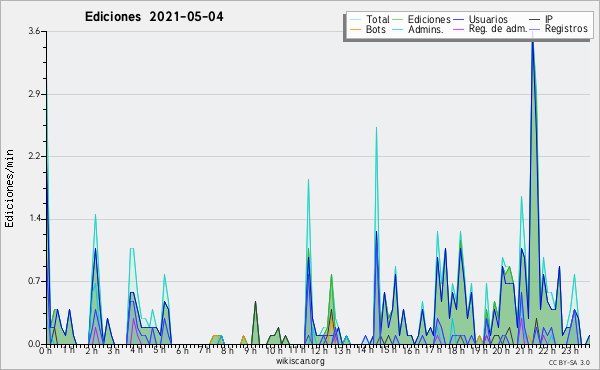The width and height of the screenshot is (600, 370).
Task: Click the Total legend color line
Action: (355, 19)
